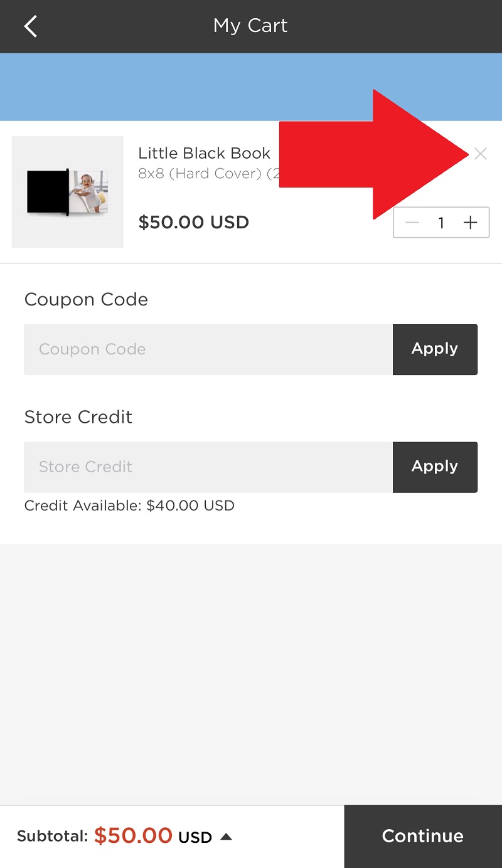Click the quantity value 1
The image size is (502, 868).
(441, 223)
